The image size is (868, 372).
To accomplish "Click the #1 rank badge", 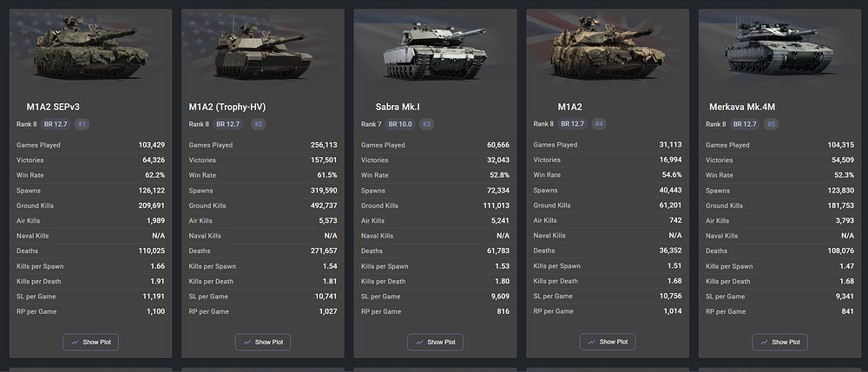I will (x=82, y=124).
